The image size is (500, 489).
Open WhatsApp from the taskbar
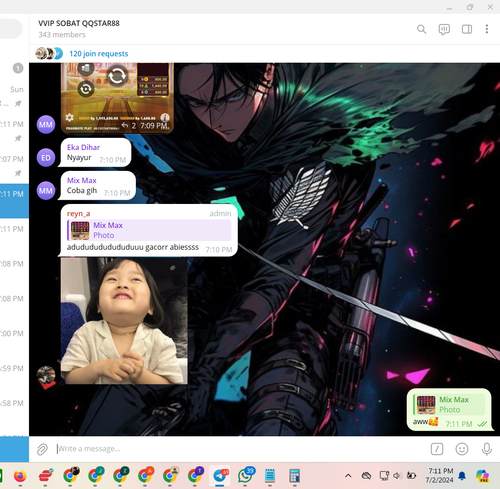tap(245, 476)
